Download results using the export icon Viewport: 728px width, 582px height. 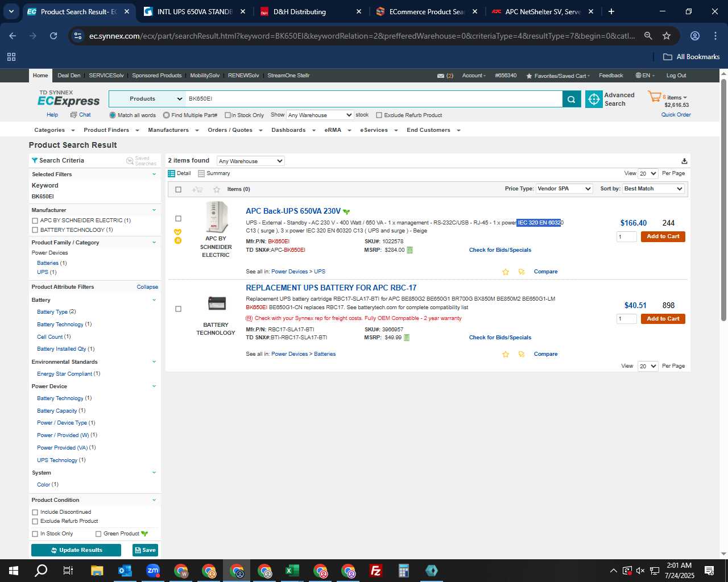(x=684, y=161)
